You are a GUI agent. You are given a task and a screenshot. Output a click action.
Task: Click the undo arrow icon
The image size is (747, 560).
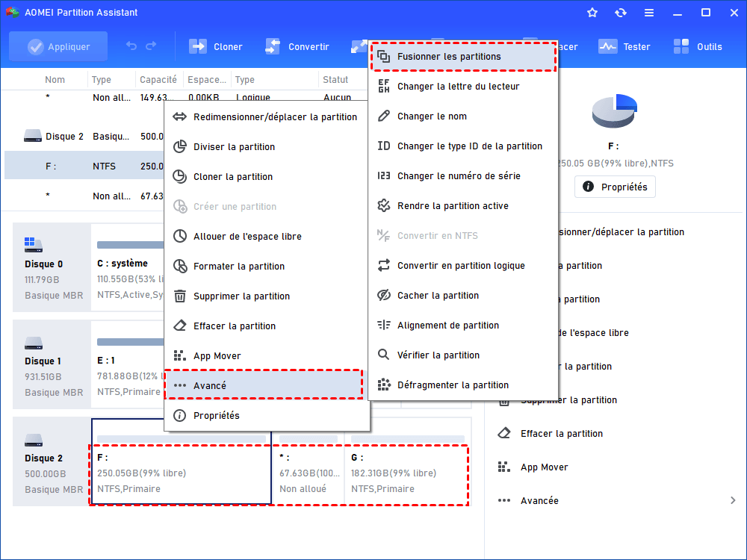(131, 46)
